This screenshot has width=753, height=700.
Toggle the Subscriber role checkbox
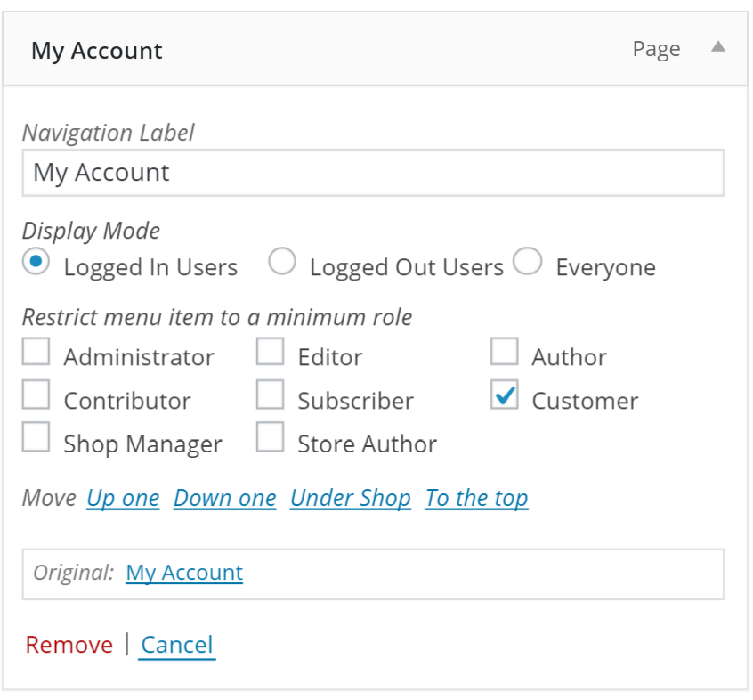coord(271,395)
